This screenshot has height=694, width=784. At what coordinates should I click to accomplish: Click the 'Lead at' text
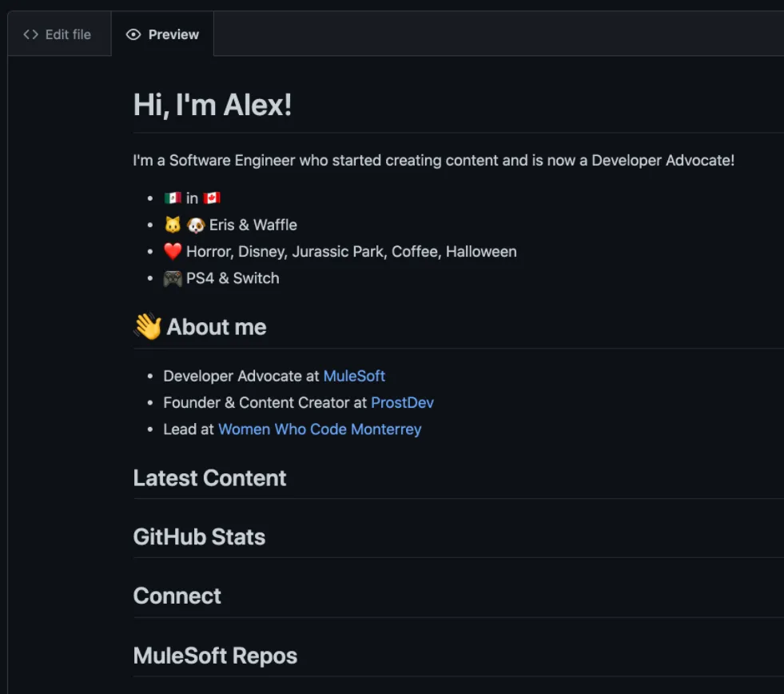point(189,429)
